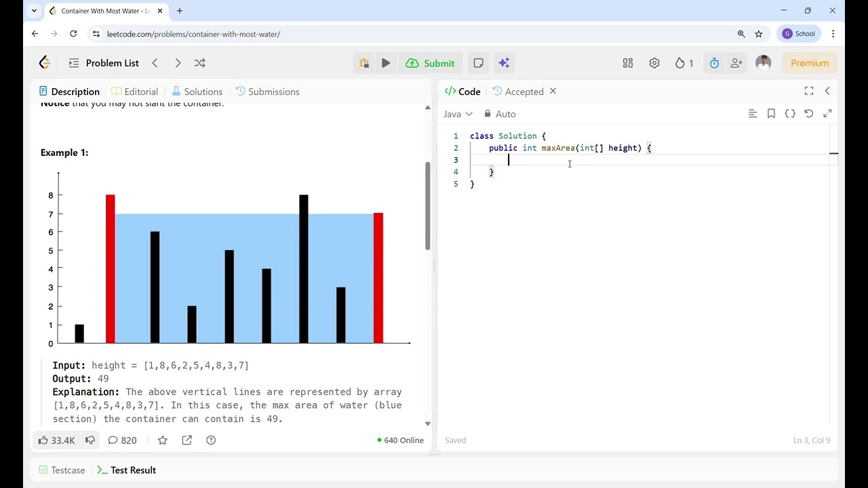The image size is (868, 488).
Task: Close the Accepted tab
Action: point(553,91)
